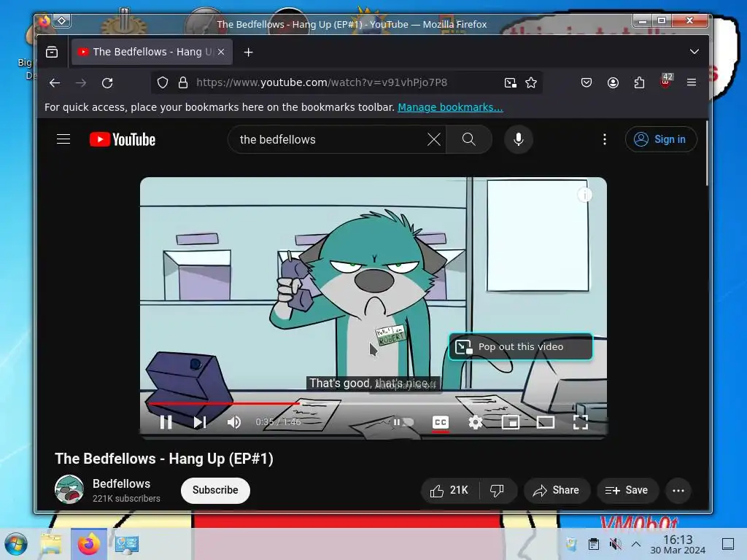Mute the YouTube player volume
747x560 pixels.
(234, 422)
